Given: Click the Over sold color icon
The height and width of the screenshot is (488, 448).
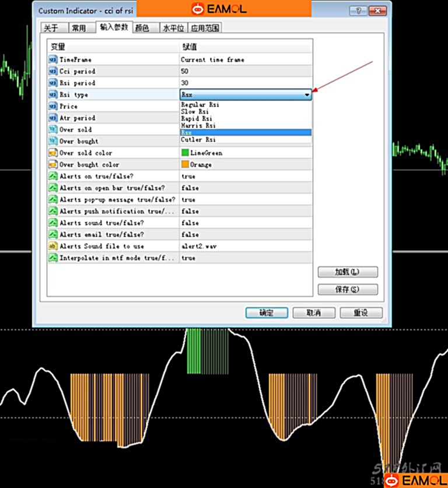Looking at the screenshot, I should pos(52,153).
